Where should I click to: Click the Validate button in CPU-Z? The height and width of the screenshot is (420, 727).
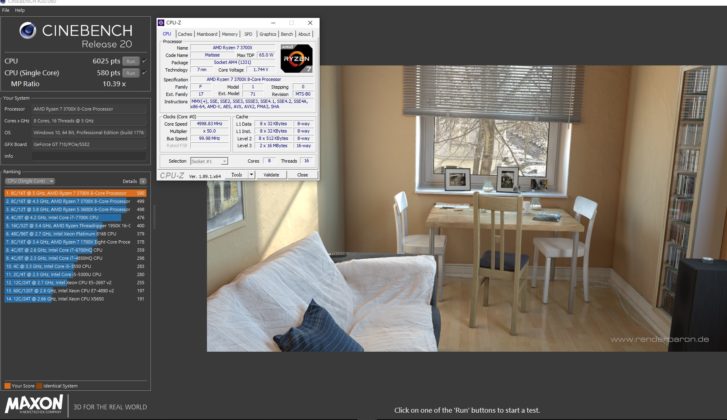271,175
